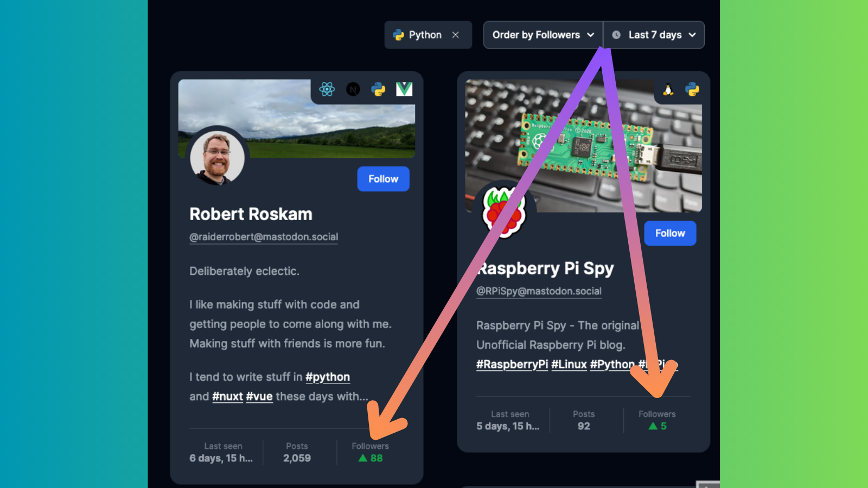The image size is (868, 488).
Task: Click clock icon beside Last 7 days
Action: (x=616, y=35)
